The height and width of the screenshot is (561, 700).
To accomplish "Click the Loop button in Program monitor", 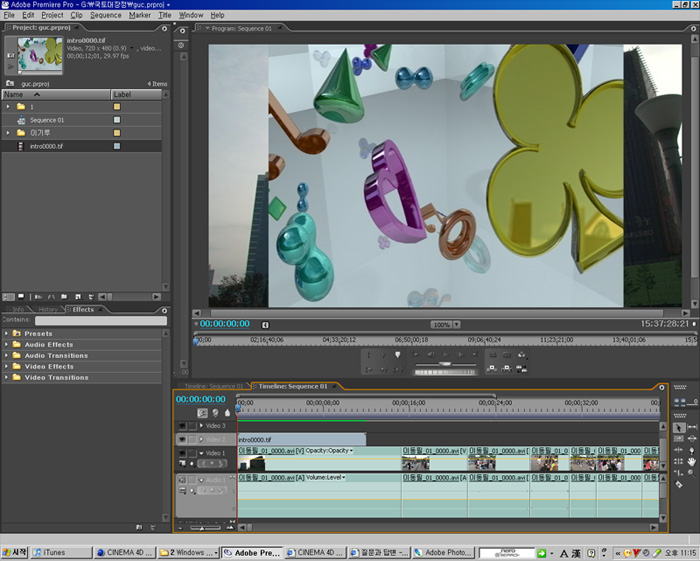I will [x=492, y=355].
